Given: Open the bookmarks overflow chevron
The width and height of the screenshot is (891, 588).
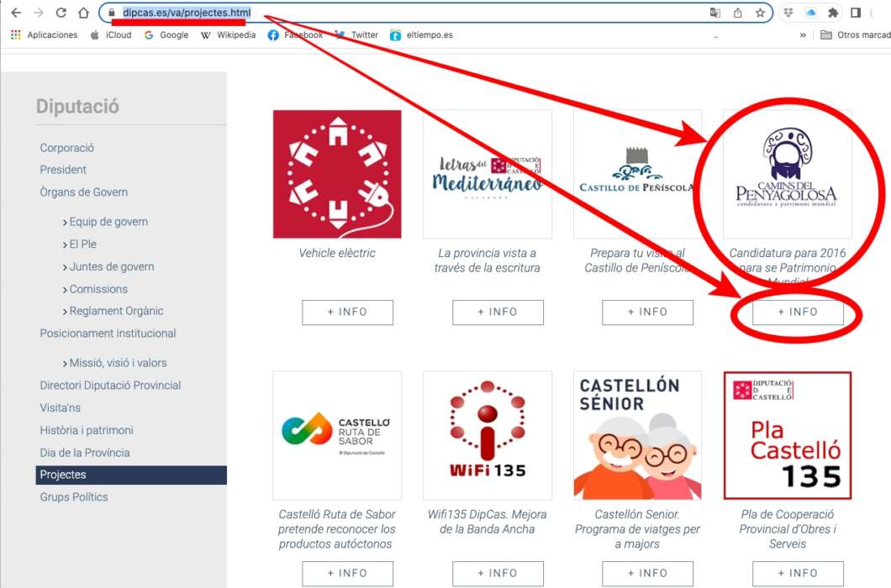Looking at the screenshot, I should 801,35.
